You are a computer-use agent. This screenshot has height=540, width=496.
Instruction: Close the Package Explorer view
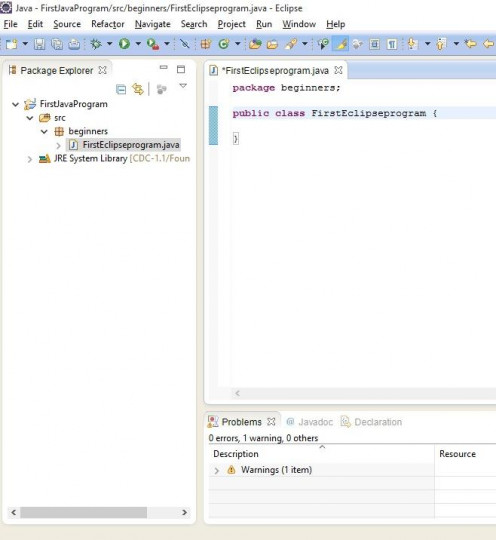coord(102,70)
